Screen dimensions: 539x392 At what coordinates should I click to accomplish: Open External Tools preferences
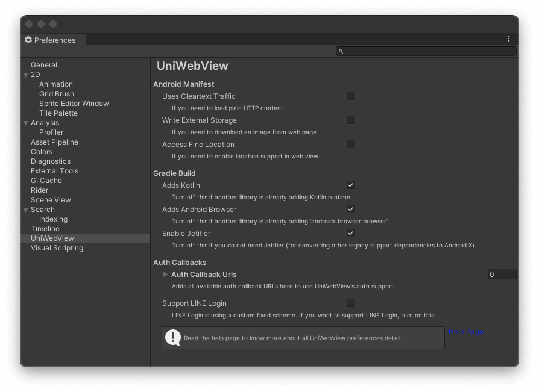coord(55,170)
